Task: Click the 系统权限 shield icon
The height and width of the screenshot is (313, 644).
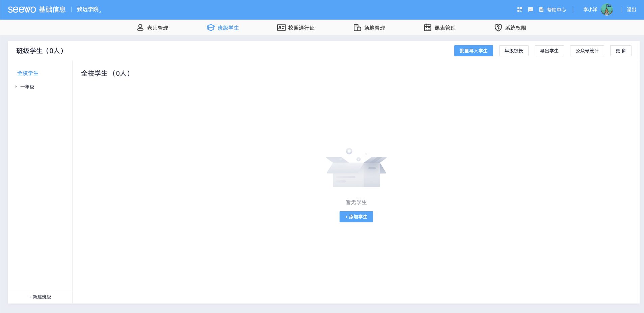Action: coord(498,28)
